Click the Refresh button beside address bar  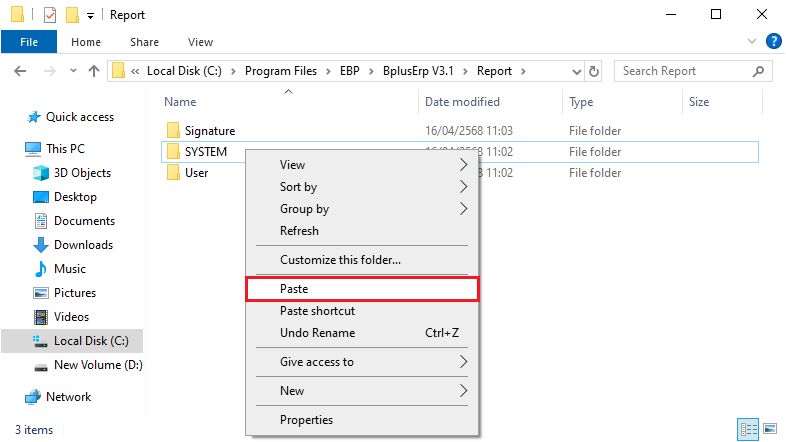click(x=594, y=71)
